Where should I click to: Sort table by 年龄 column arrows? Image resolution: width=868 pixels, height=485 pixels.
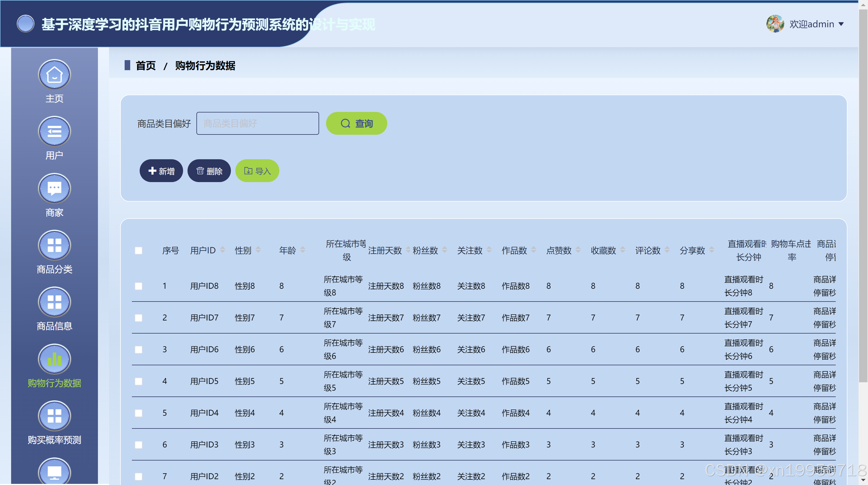tap(303, 249)
